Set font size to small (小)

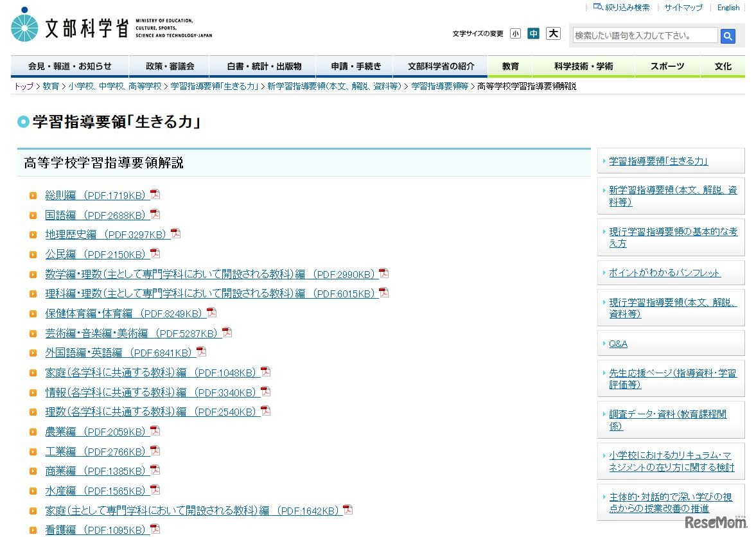(515, 34)
